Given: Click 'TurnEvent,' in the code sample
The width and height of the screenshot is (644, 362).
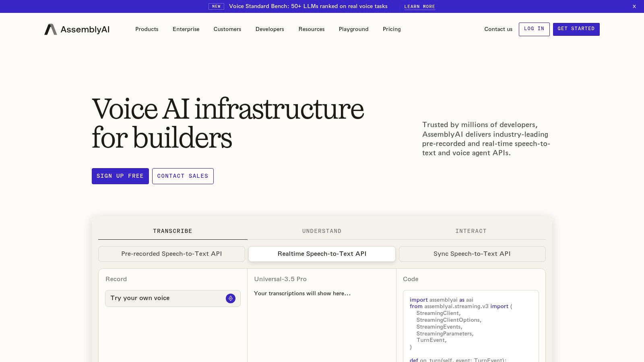Looking at the screenshot, I should pos(431,340).
